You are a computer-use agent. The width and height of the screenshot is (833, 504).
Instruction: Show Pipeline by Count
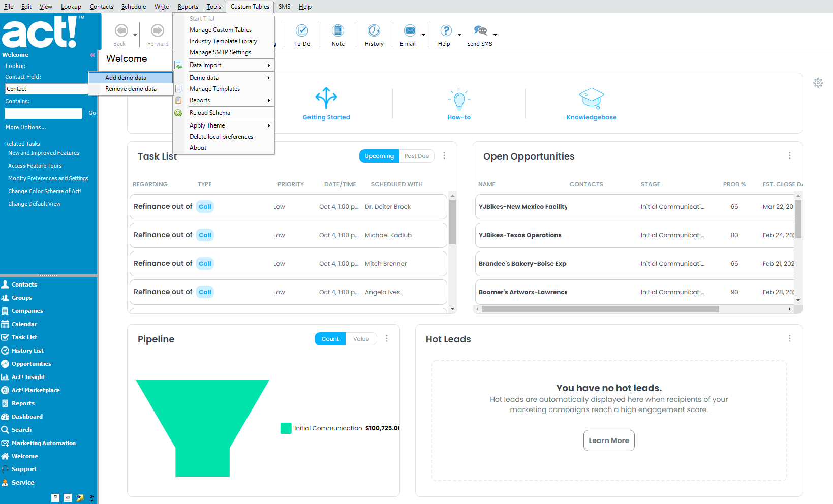[x=330, y=339]
